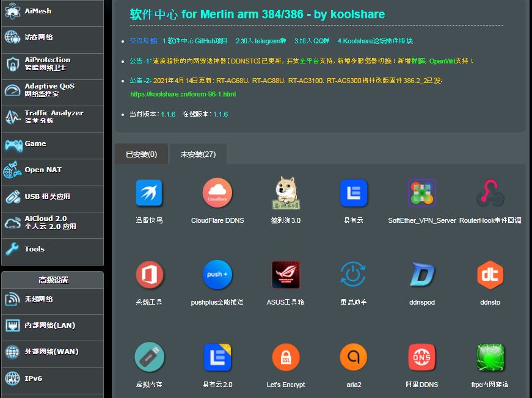This screenshot has width=532, height=398.
Task: Select the 签到狗3.0 doge icon
Action: coord(286,194)
